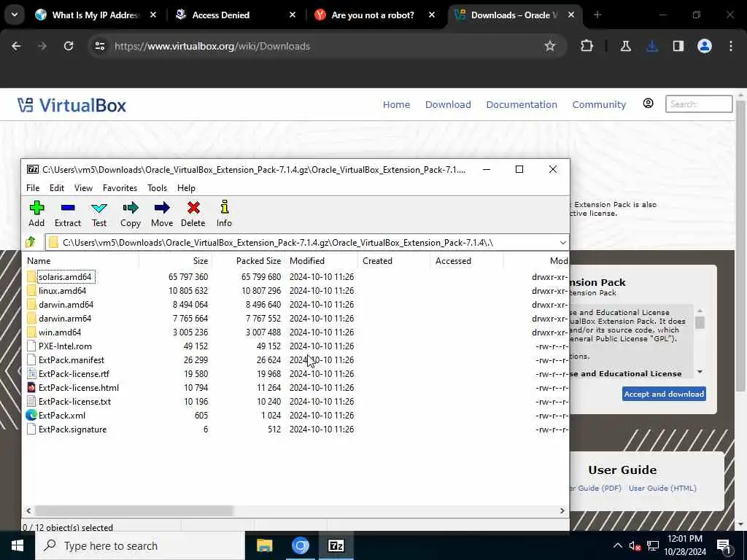This screenshot has width=747, height=560.
Task: Click license text box scroll down arrow
Action: pos(700,372)
